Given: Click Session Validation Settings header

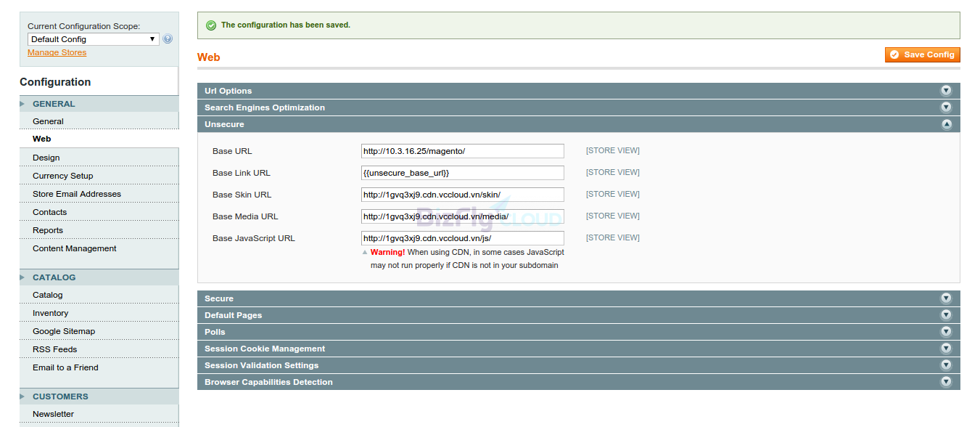Looking at the screenshot, I should click(578, 365).
